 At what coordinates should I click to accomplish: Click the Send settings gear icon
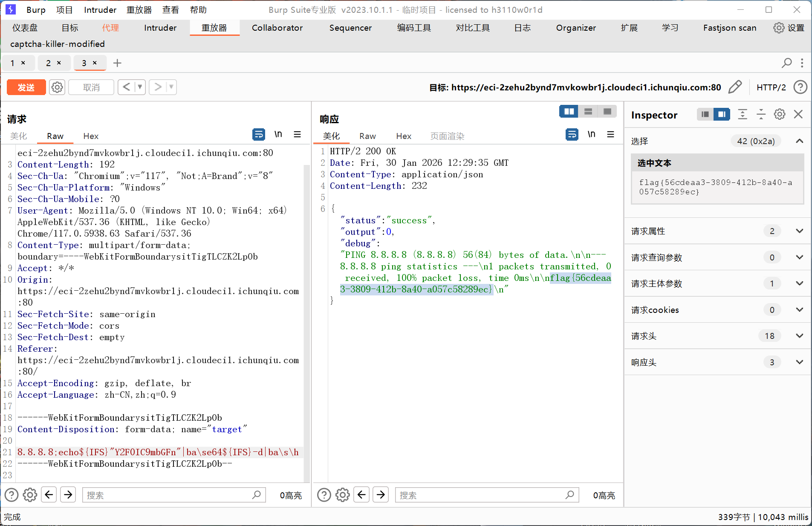coord(57,87)
